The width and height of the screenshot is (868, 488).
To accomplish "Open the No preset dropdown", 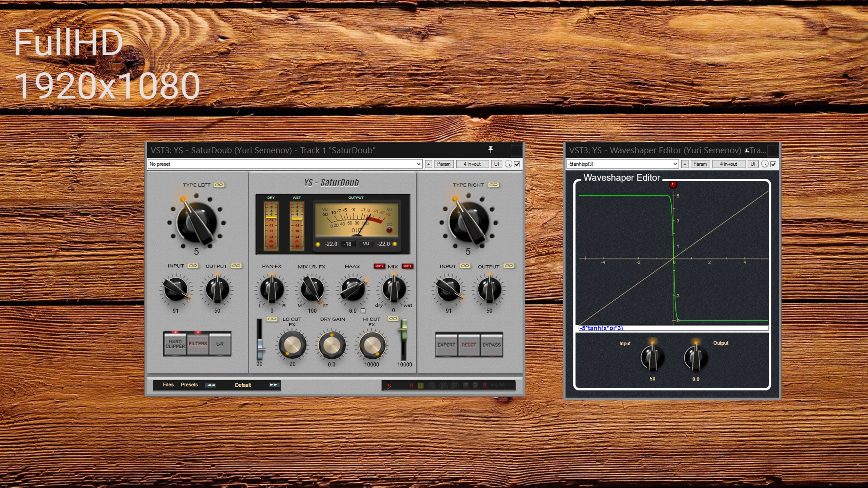I will pos(285,164).
